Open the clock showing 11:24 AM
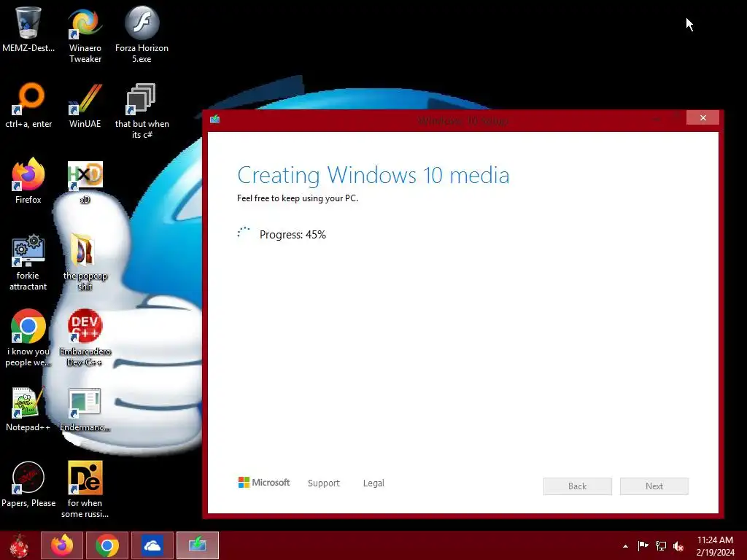747x560 pixels. [715, 546]
